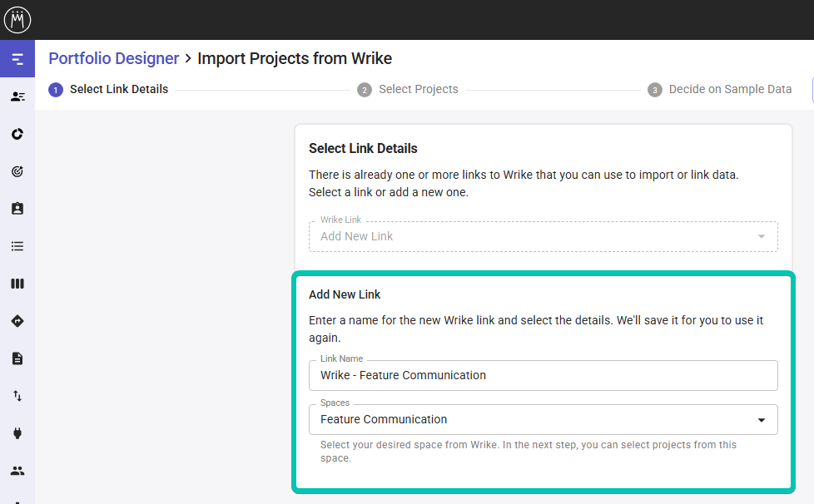Image resolution: width=814 pixels, height=504 pixels.
Task: Click the import/export arrows icon
Action: click(17, 395)
